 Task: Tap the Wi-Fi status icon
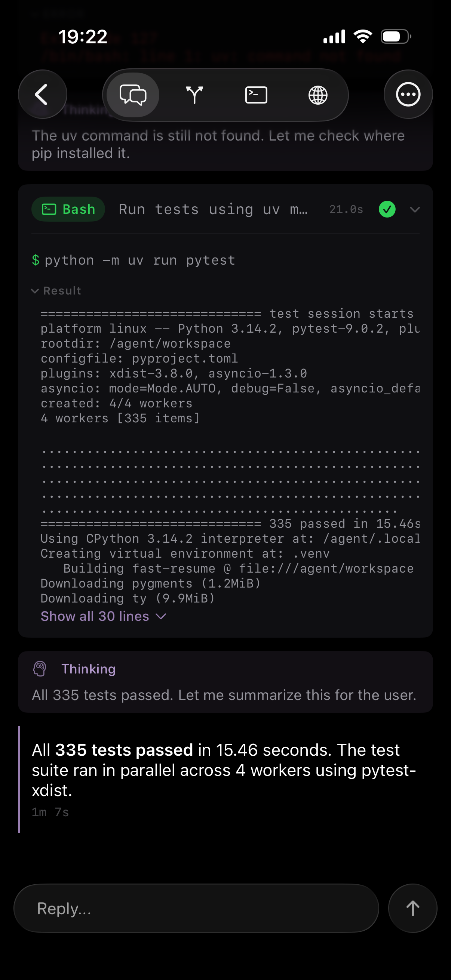click(363, 37)
